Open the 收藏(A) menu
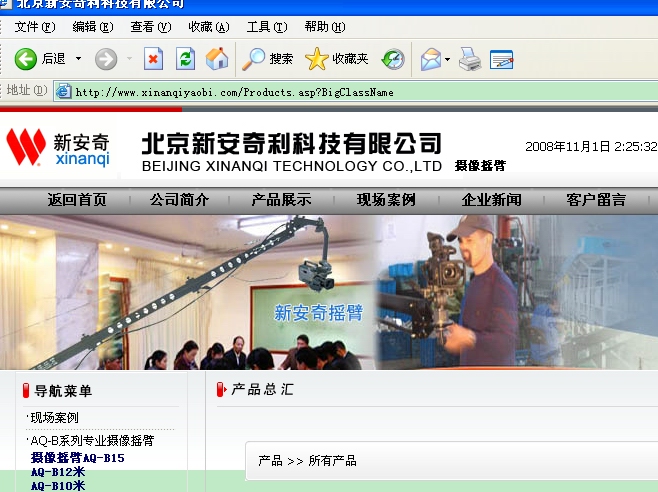The height and width of the screenshot is (492, 658). tap(209, 27)
